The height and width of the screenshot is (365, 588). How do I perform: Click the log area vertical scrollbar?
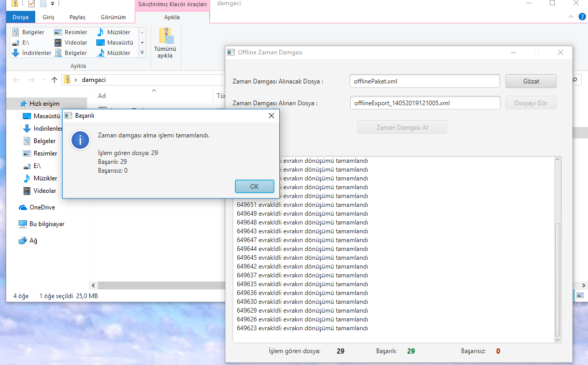pos(557,280)
